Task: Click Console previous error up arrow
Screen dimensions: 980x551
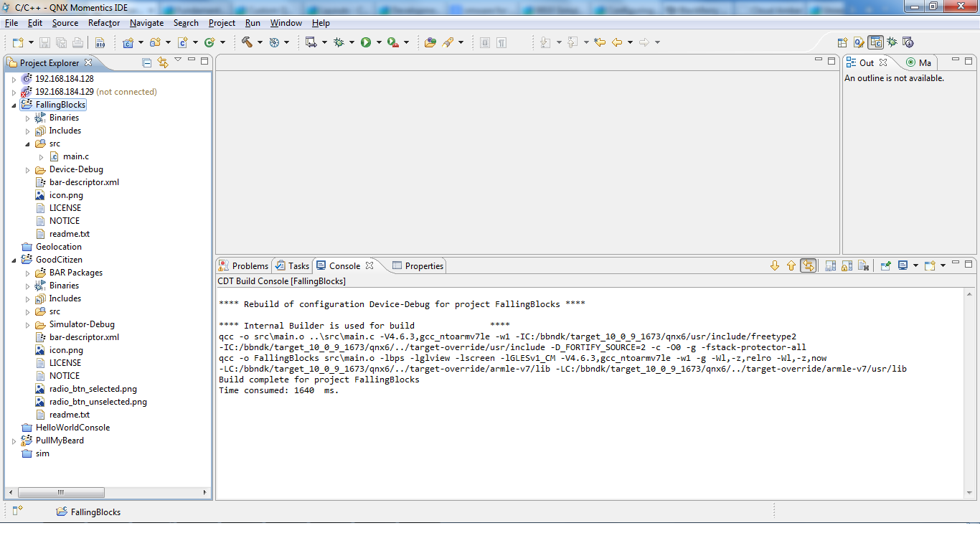Action: [x=791, y=265]
